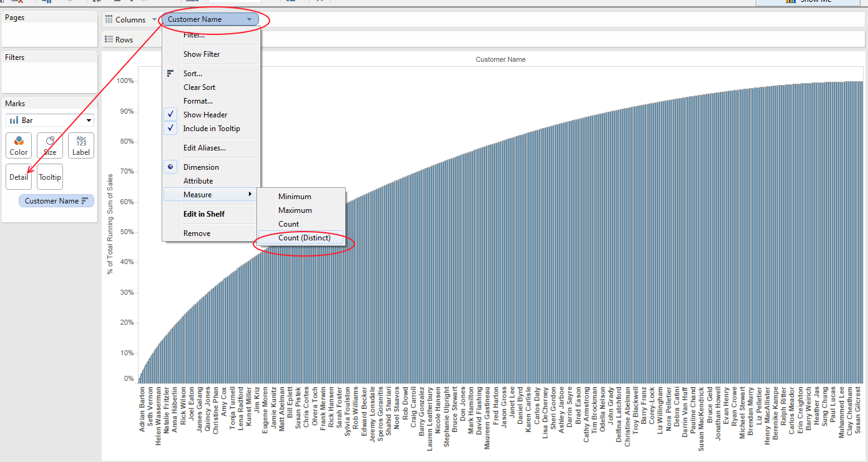Open the Label marks card
The width and height of the screenshot is (868, 462).
point(81,145)
